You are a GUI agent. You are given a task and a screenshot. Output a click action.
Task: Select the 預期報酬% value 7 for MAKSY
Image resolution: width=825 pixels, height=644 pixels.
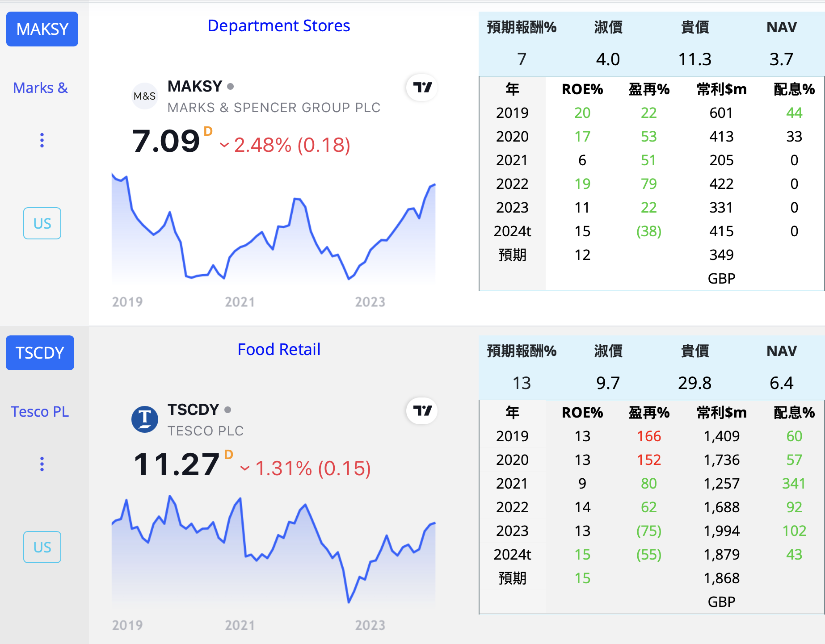coord(522,59)
